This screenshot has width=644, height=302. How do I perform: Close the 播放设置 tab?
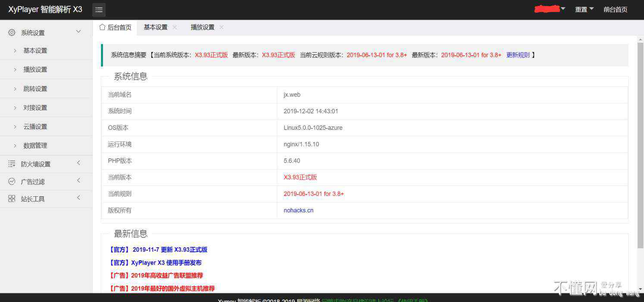point(222,27)
